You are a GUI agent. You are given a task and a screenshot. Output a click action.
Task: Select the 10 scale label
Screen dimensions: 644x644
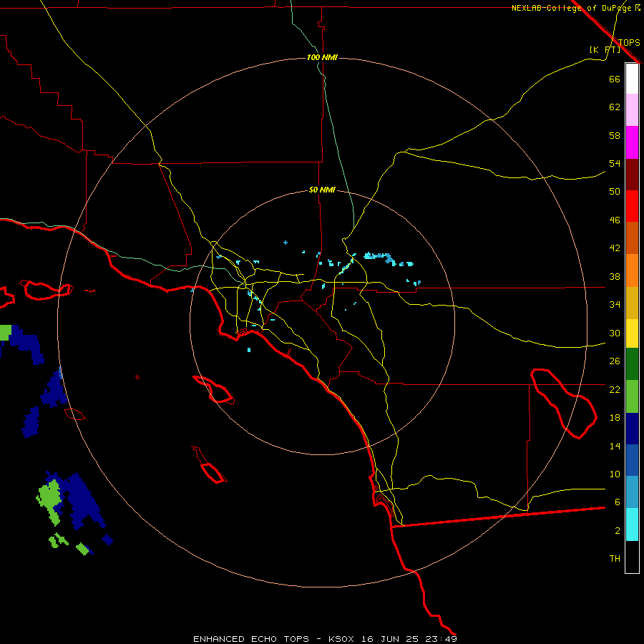tap(615, 474)
